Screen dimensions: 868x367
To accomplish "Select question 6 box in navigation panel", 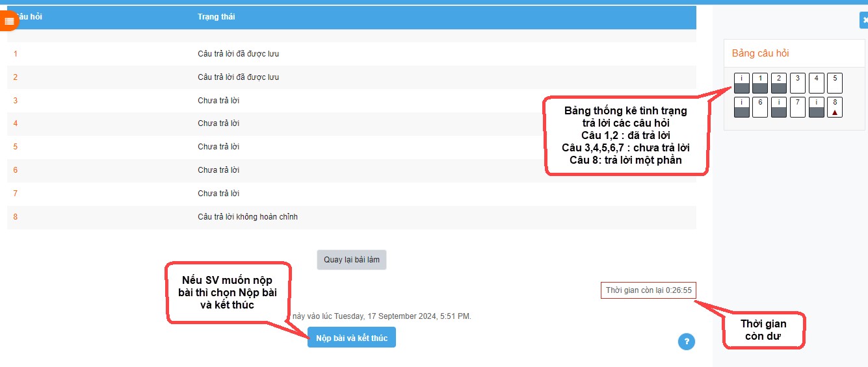I will (x=760, y=107).
